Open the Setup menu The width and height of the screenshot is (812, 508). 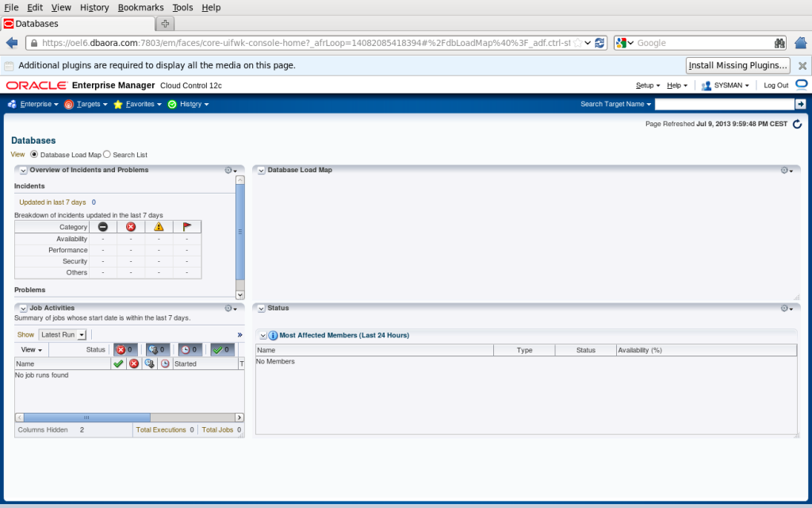(x=648, y=86)
